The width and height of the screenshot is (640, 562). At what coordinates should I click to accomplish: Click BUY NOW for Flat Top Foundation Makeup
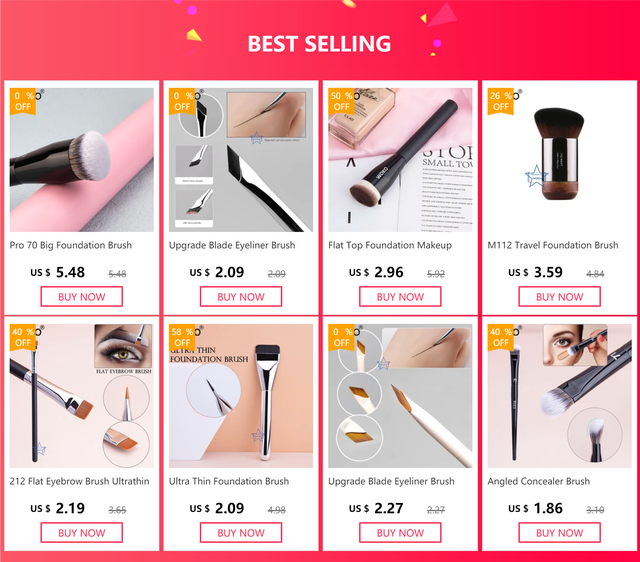pos(400,297)
